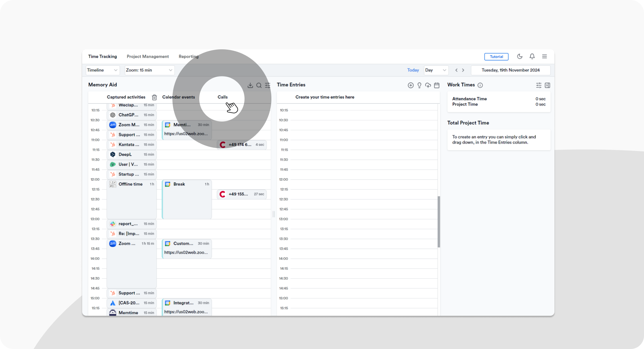The height and width of the screenshot is (349, 644).
Task: Click the Calls column header
Action: click(x=223, y=97)
